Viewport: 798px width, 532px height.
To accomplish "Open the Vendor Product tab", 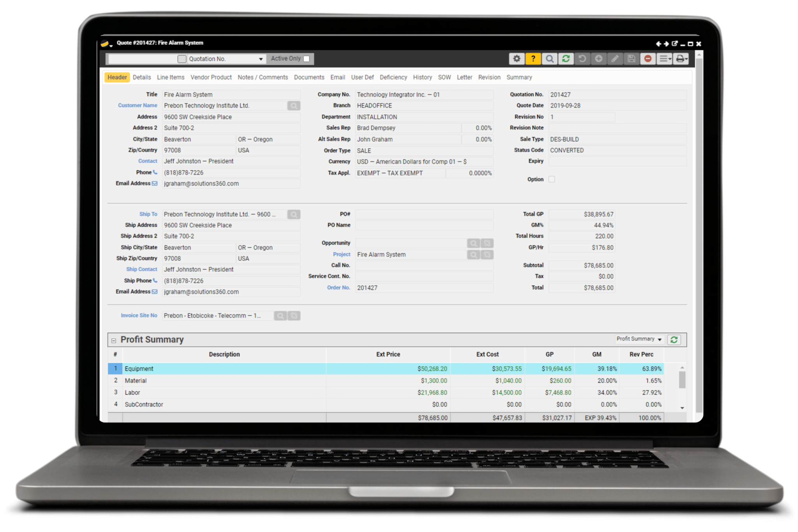I will tap(211, 77).
